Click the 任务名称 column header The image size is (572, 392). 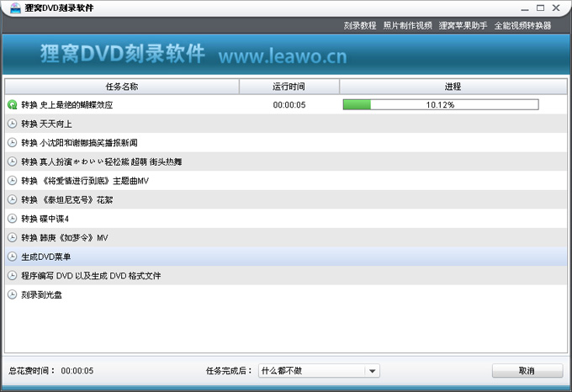(122, 87)
